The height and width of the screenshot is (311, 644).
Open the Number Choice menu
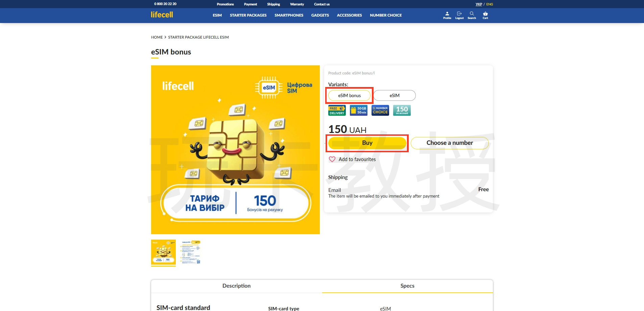pyautogui.click(x=386, y=15)
